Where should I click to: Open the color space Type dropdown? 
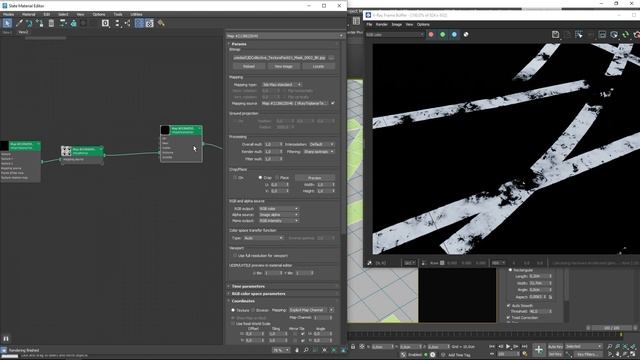263,238
